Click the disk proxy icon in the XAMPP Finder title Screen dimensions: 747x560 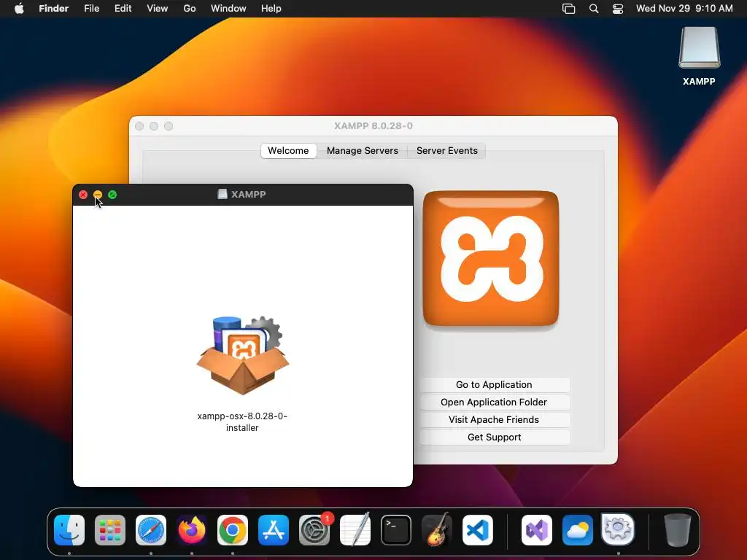click(x=222, y=194)
